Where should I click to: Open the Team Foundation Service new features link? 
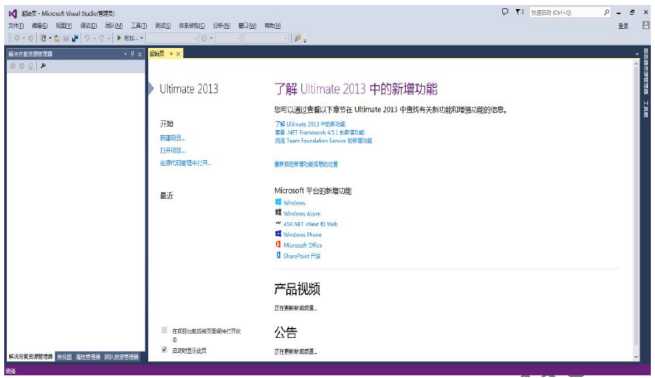323,141
